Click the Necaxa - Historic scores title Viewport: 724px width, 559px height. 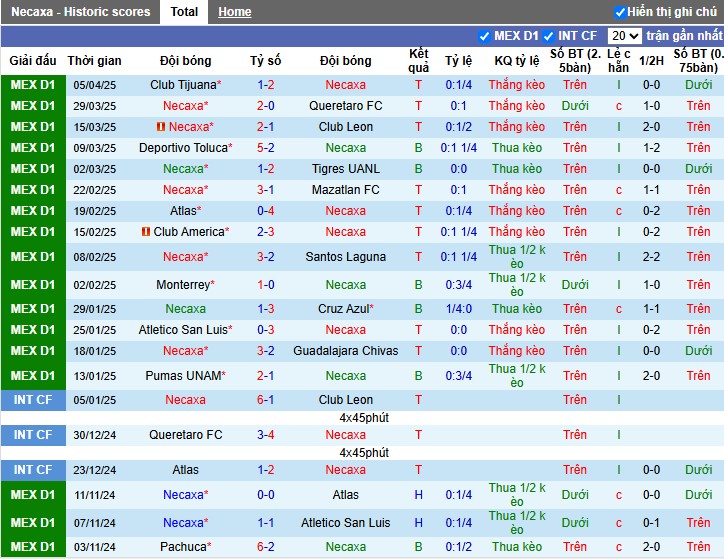(81, 12)
